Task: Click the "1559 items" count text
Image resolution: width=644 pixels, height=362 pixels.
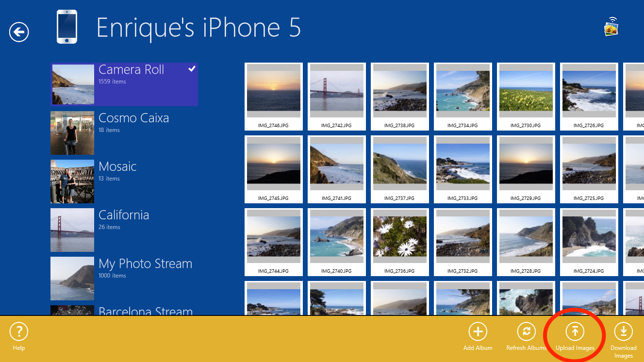Action: point(112,82)
